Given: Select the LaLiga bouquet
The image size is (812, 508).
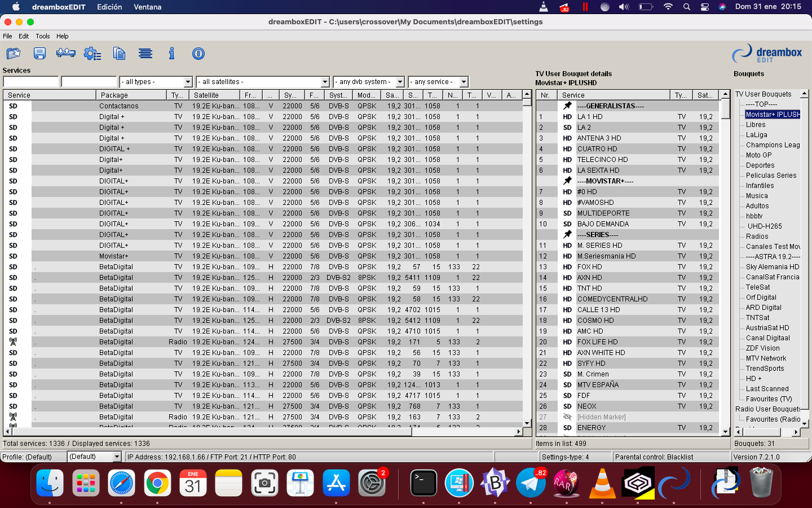Looking at the screenshot, I should [756, 135].
